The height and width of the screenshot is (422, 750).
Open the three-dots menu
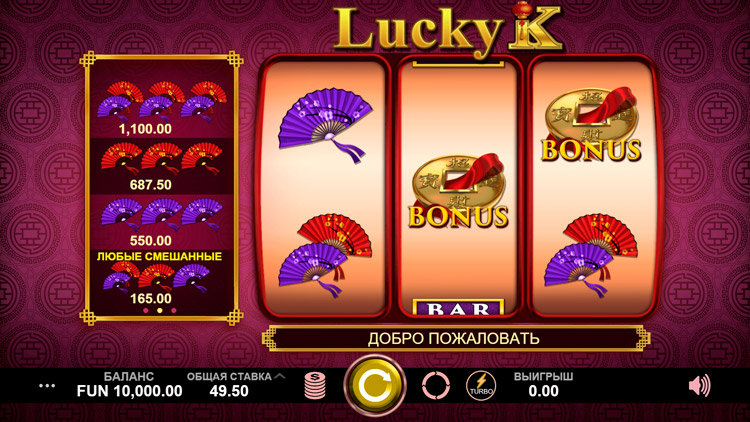pyautogui.click(x=47, y=386)
